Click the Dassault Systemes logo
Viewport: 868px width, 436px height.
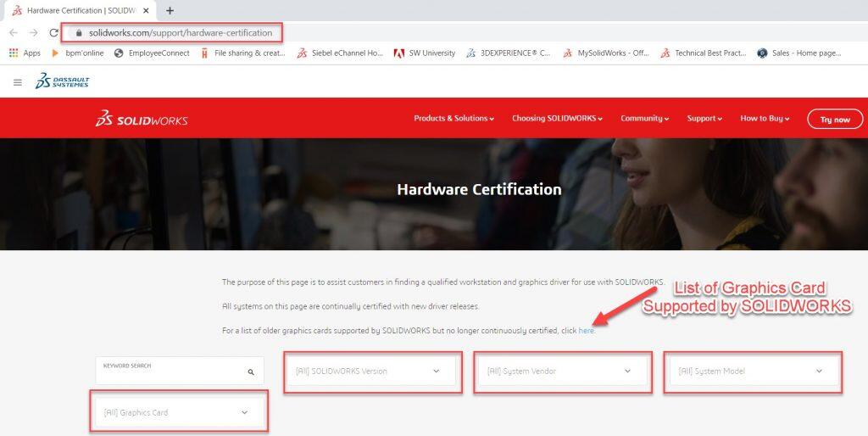coord(62,81)
